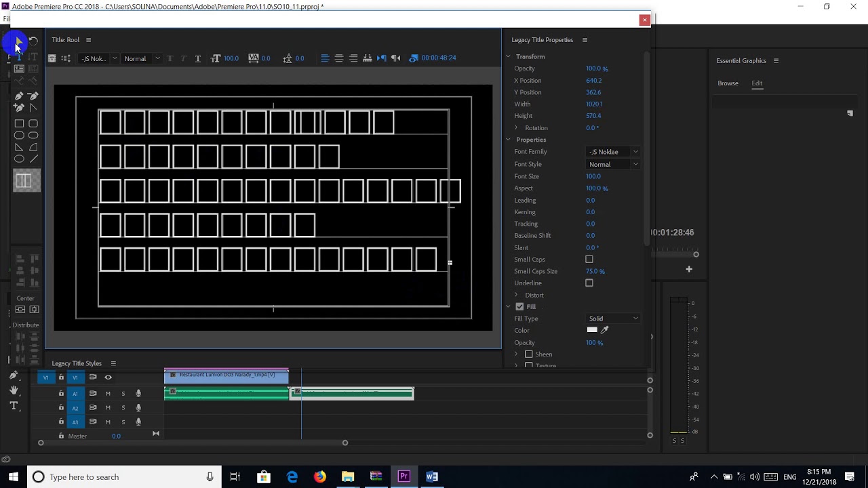The width and height of the screenshot is (868, 488).
Task: Select the Rounded Corner Rectangle tool
Action: pos(33,123)
